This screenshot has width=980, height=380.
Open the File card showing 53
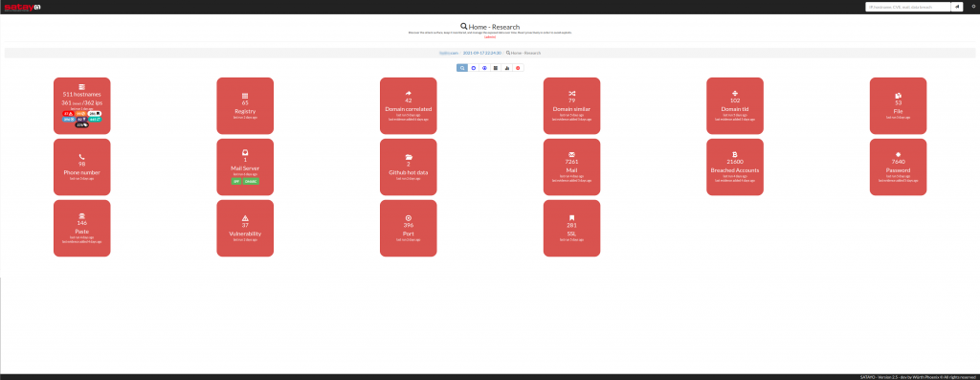(x=898, y=105)
